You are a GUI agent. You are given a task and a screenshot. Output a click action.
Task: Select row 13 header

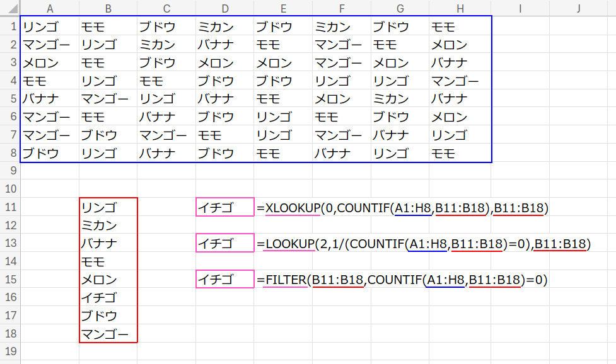[x=10, y=243]
